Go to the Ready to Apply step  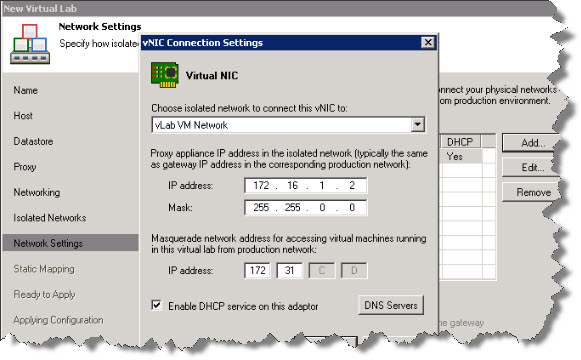(x=44, y=294)
